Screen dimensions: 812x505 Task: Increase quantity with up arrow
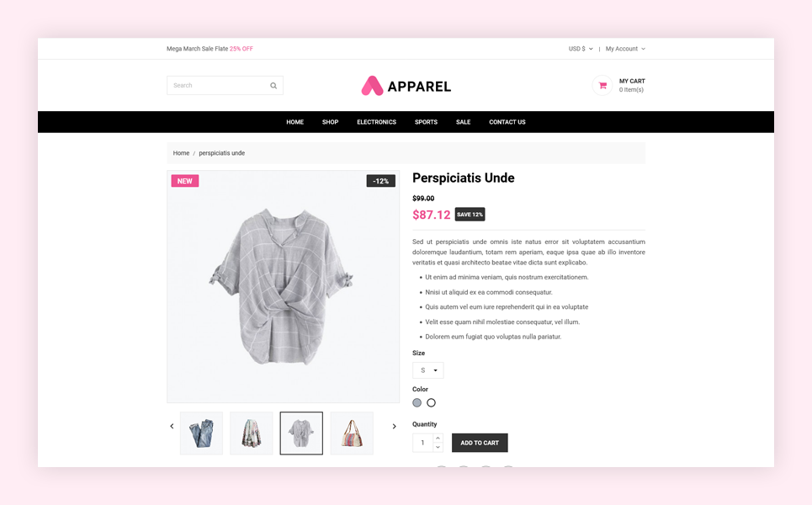[x=438, y=439]
